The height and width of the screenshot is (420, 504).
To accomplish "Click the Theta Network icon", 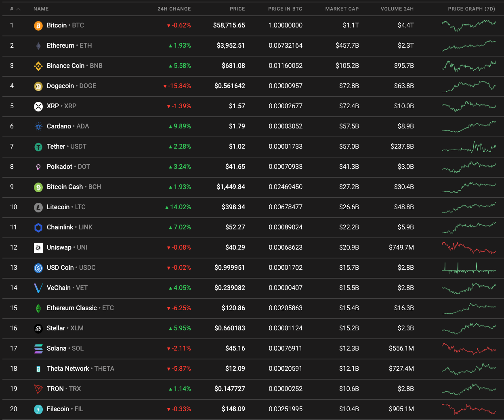I will tap(38, 369).
